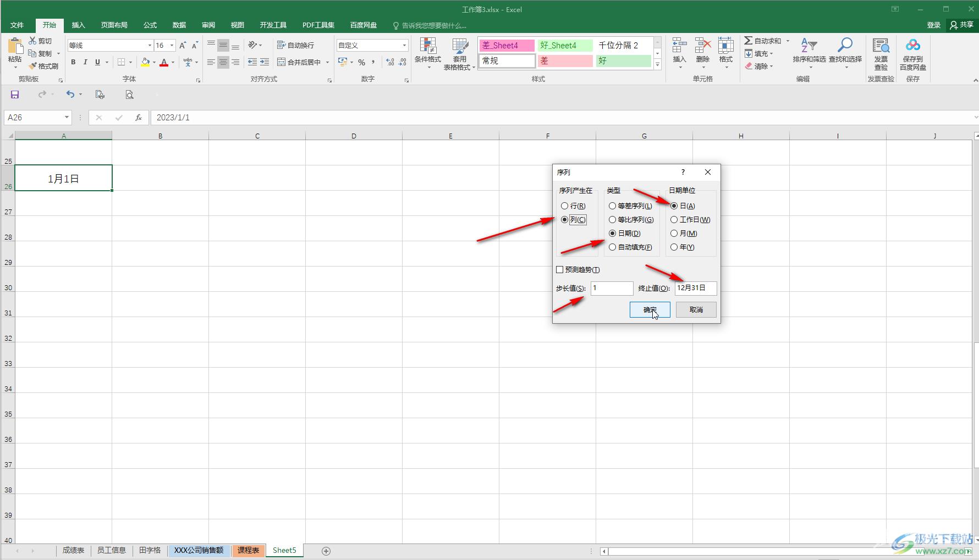
Task: Click the Cut scissors icon
Action: pos(33,41)
